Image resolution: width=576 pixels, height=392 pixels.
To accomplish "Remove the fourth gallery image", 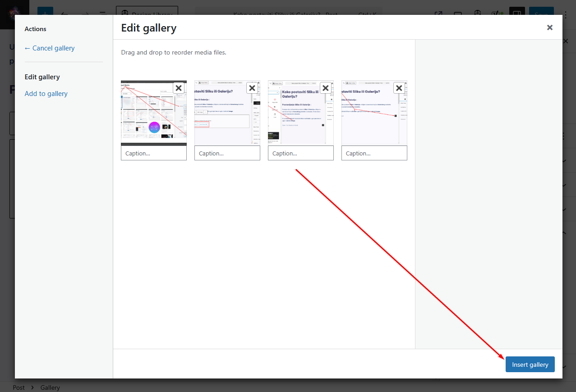I will pyautogui.click(x=399, y=88).
